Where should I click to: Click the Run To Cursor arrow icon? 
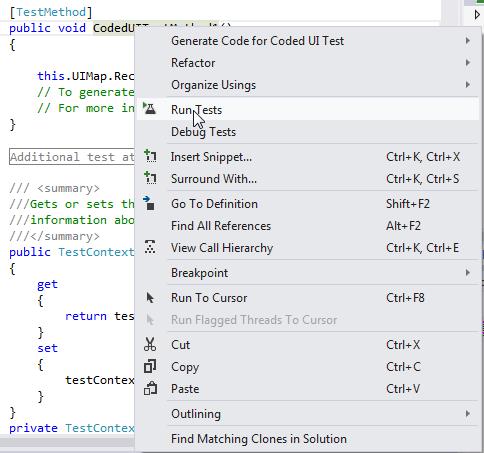150,298
